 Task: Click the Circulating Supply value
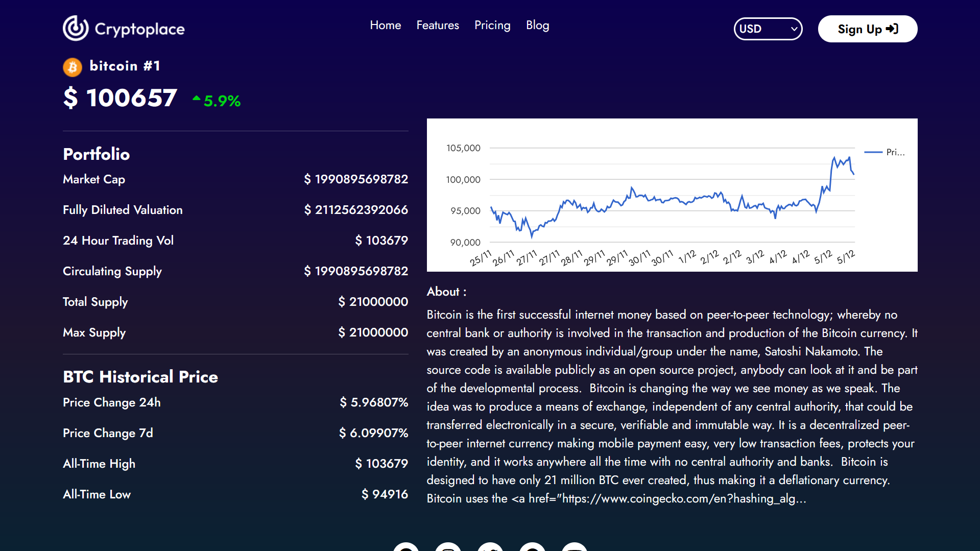point(356,271)
